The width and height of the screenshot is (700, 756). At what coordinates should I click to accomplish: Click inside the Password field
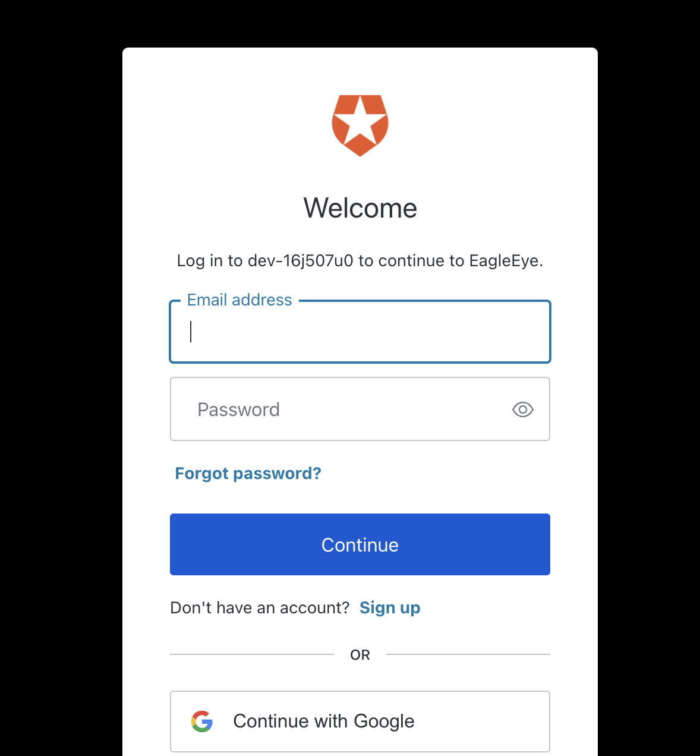click(x=360, y=409)
